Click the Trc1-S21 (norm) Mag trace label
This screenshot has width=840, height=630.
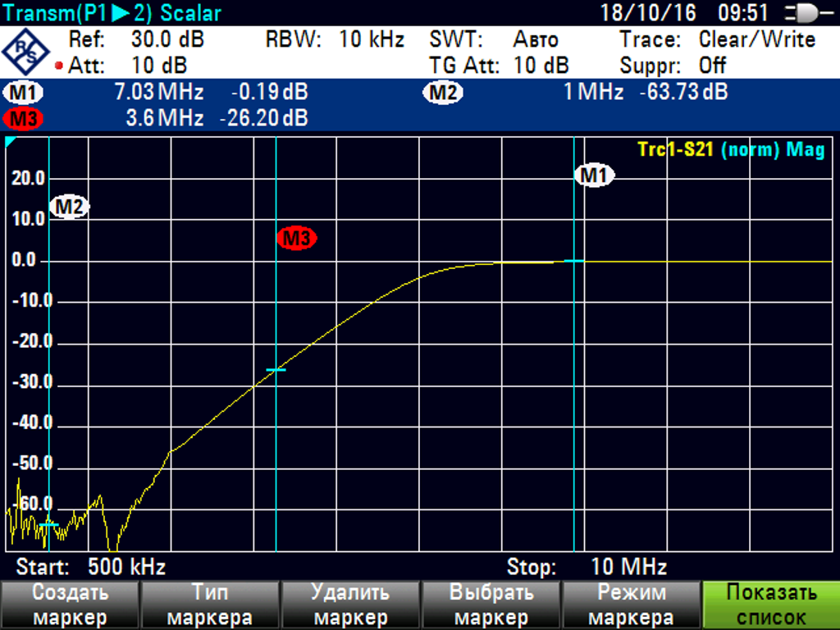[730, 149]
